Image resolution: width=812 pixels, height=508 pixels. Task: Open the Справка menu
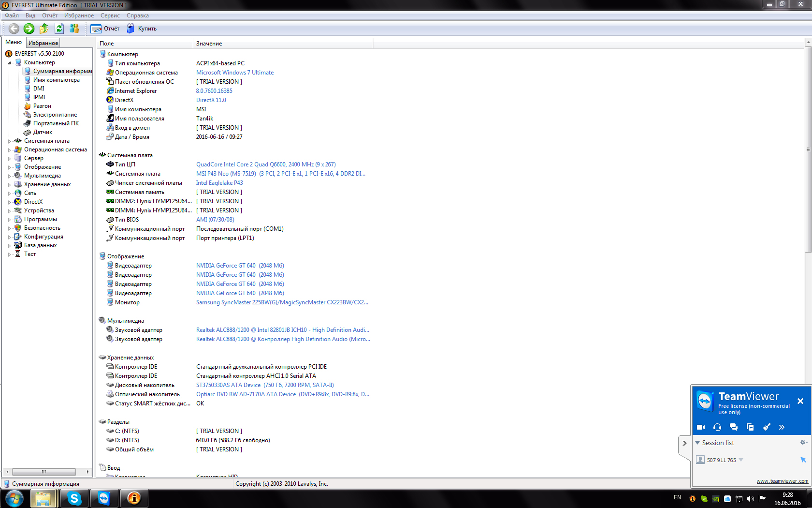pyautogui.click(x=137, y=15)
